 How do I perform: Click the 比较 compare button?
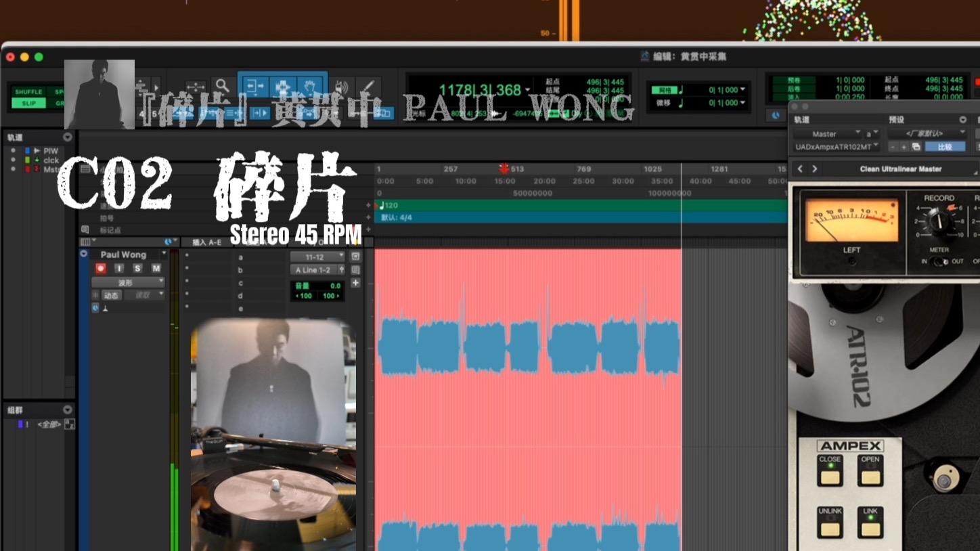tap(945, 147)
